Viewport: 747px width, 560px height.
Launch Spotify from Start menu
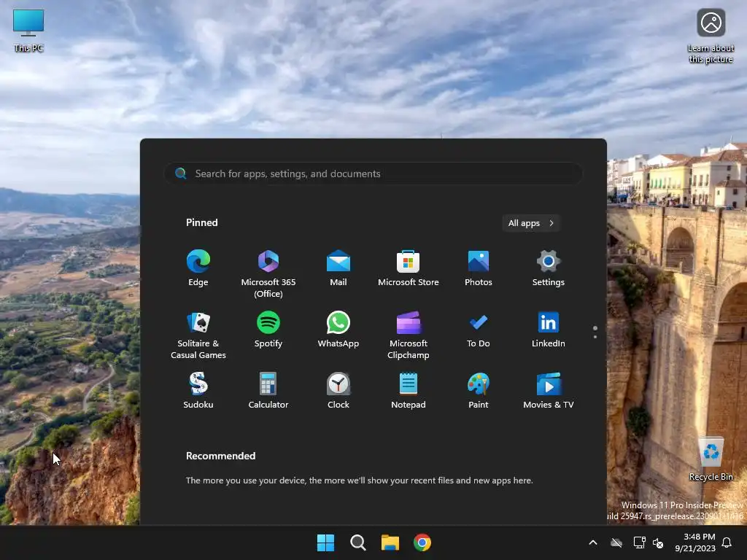(x=268, y=330)
